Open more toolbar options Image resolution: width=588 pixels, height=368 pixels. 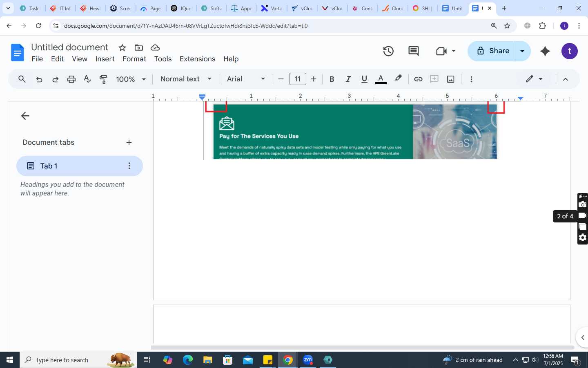click(471, 79)
